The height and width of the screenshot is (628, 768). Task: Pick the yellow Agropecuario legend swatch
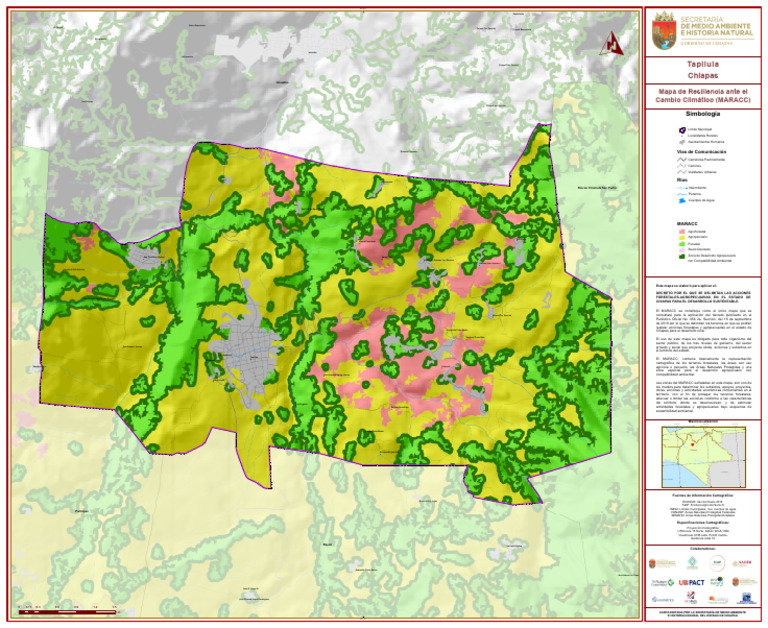[681, 237]
